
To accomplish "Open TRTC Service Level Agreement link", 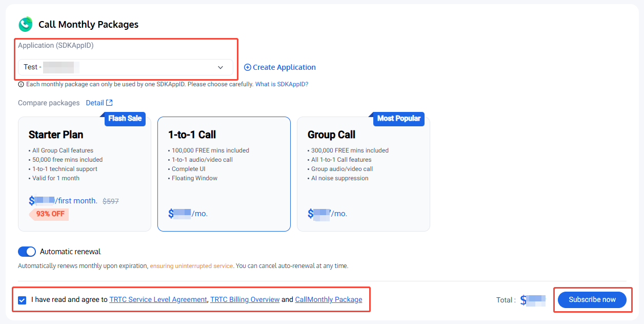I will [158, 300].
